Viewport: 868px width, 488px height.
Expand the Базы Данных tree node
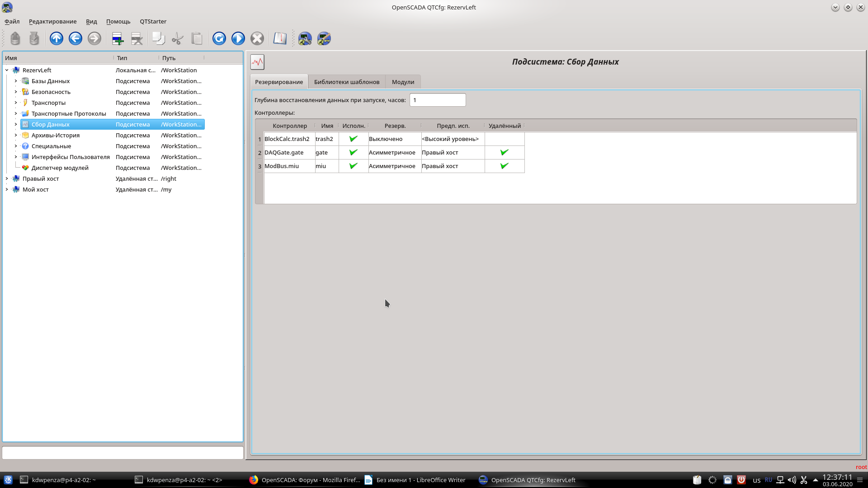tap(16, 81)
